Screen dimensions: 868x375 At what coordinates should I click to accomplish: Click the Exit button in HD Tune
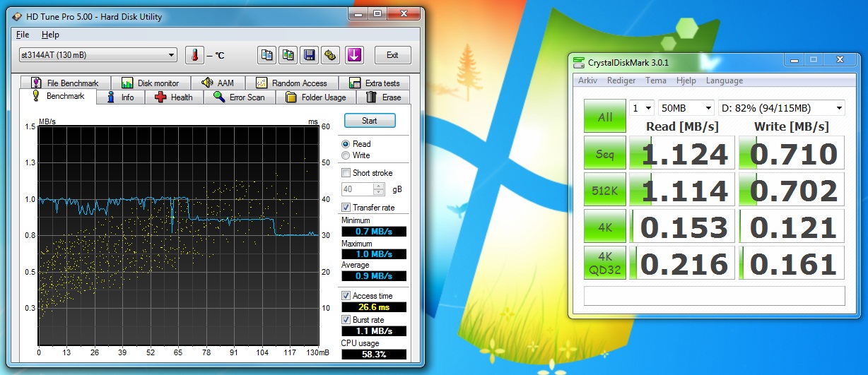392,55
